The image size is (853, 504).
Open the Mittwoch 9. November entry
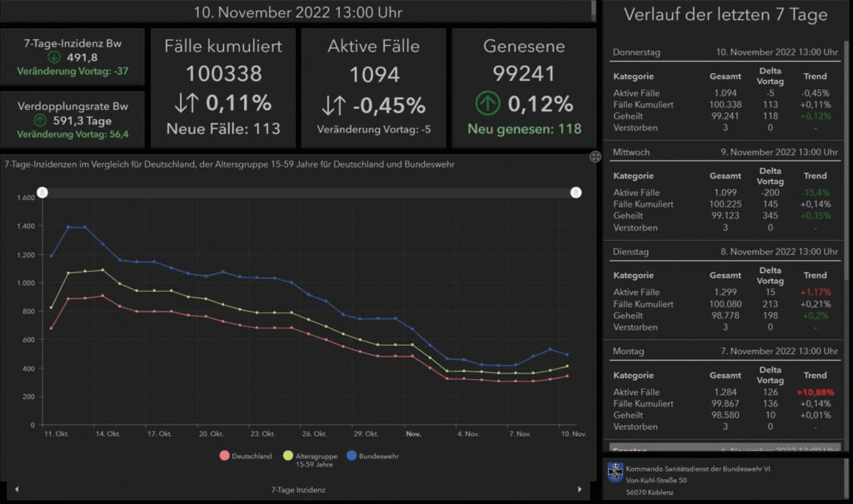pos(725,152)
